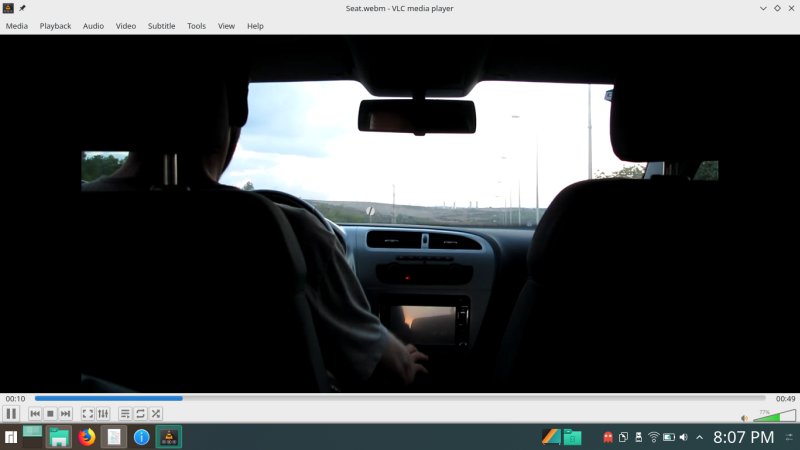Pin window on all desktops
Viewport: 800px width, 450px height.
click(x=22, y=8)
